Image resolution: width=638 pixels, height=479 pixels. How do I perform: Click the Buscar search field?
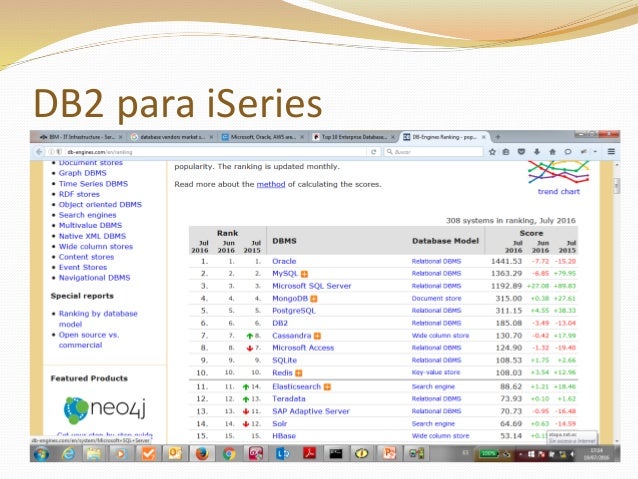pyautogui.click(x=434, y=152)
